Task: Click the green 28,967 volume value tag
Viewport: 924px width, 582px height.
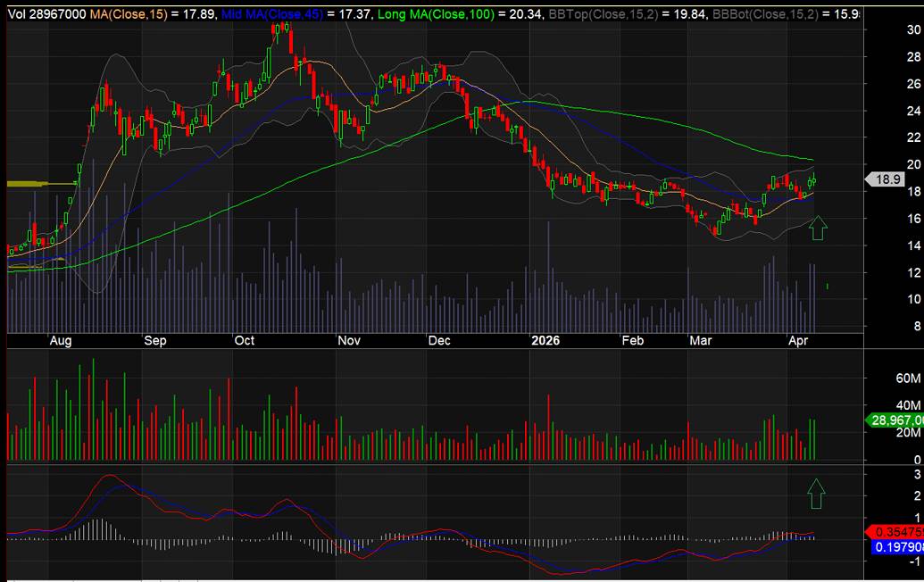Action: pyautogui.click(x=896, y=420)
